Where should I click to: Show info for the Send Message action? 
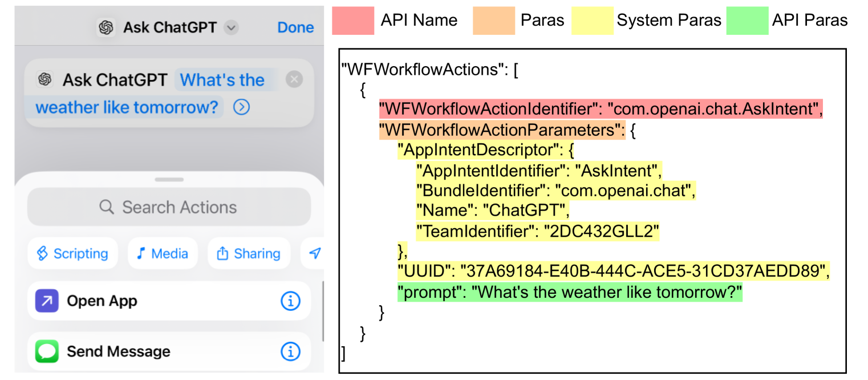point(290,351)
